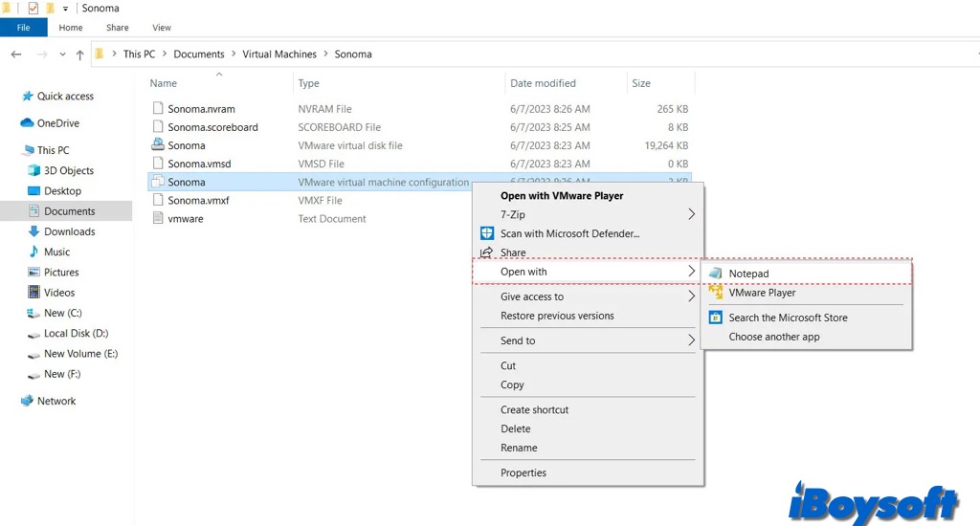Expand the Send to submenu arrow
980x526 pixels.
[x=691, y=340]
